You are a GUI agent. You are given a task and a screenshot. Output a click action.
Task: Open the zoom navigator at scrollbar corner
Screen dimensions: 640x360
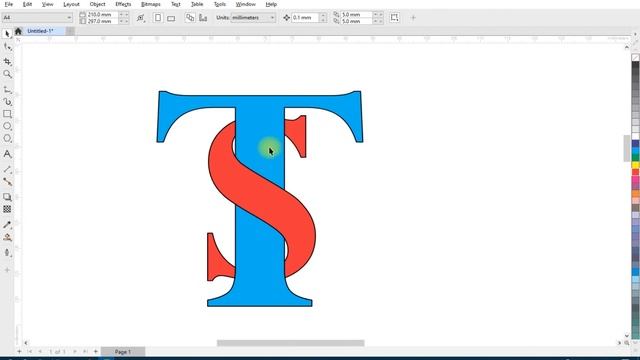627,343
